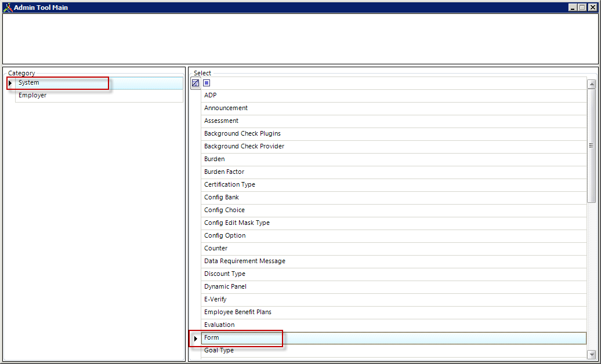Select the E-Verify entry
Viewport: 601px width, 364px height.
coord(215,300)
